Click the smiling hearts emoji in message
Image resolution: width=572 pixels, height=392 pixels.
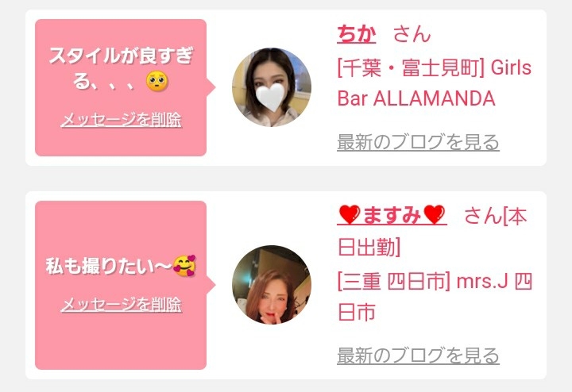pyautogui.click(x=184, y=266)
